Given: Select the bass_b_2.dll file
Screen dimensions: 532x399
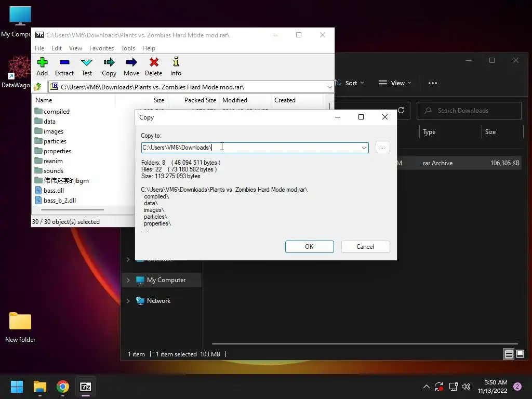Looking at the screenshot, I should [x=56, y=200].
